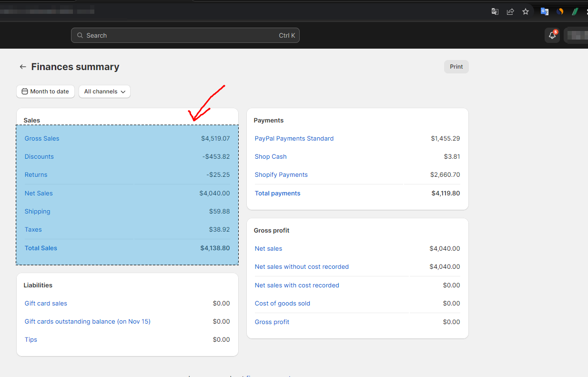588x377 pixels.
Task: Open the Gift card sales link
Action: (46, 304)
